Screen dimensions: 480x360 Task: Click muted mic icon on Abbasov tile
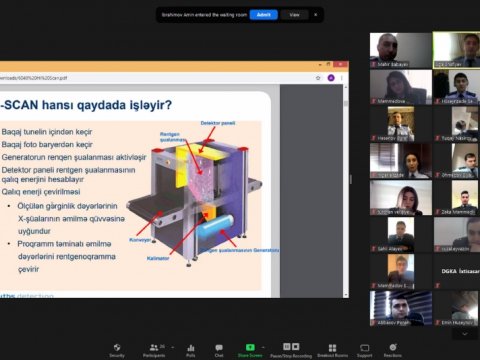tap(374, 322)
